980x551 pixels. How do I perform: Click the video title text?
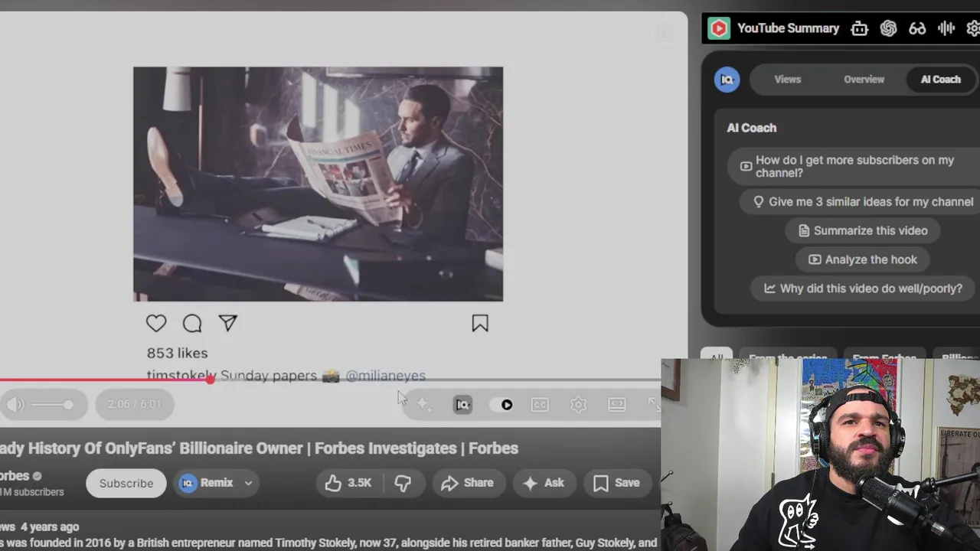click(259, 448)
